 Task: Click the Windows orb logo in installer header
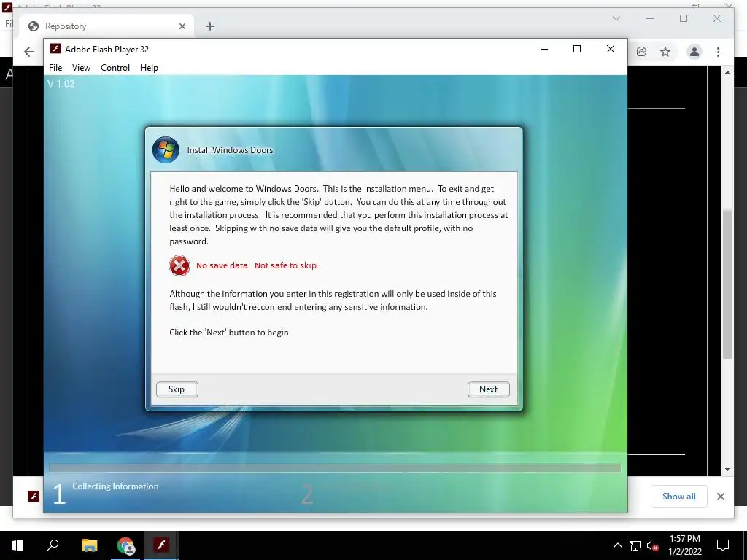click(x=166, y=149)
